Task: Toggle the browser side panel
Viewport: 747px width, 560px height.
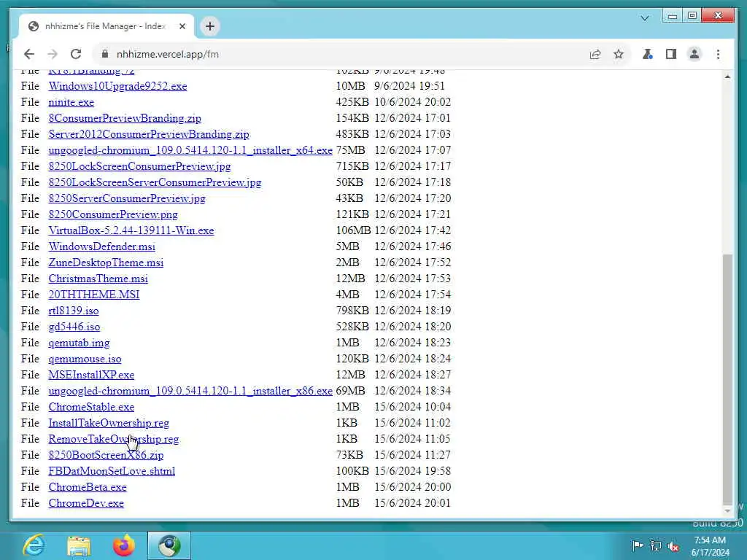Action: click(671, 54)
